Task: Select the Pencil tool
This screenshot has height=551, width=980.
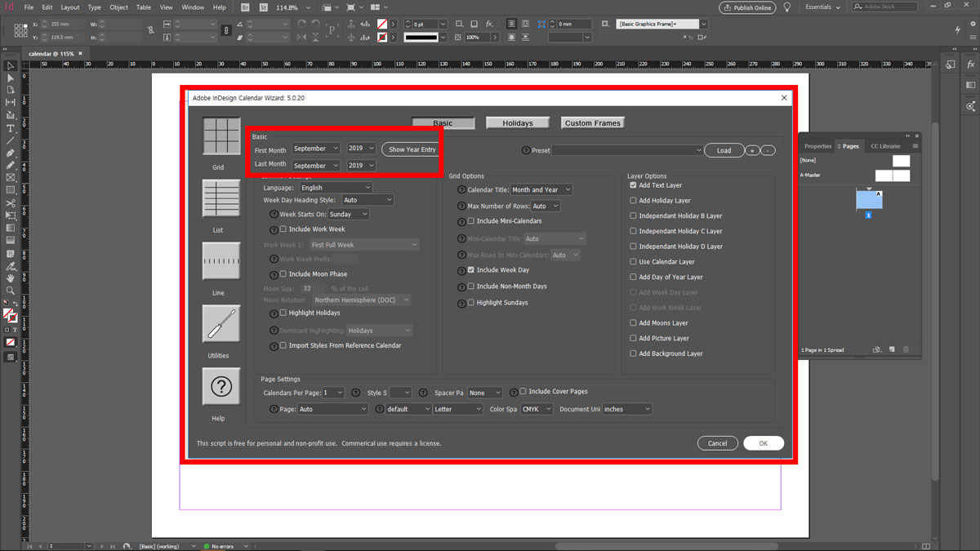Action: [11, 166]
